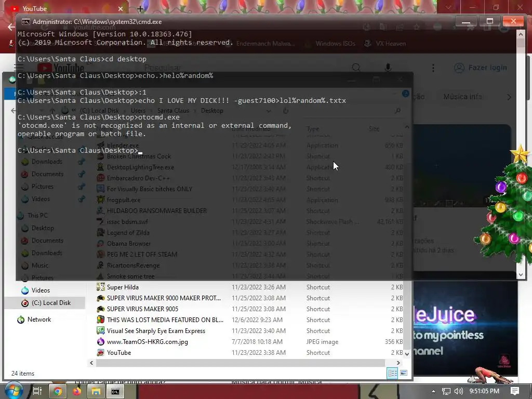Click Explorer horizontal scroll right arrow

point(398,363)
